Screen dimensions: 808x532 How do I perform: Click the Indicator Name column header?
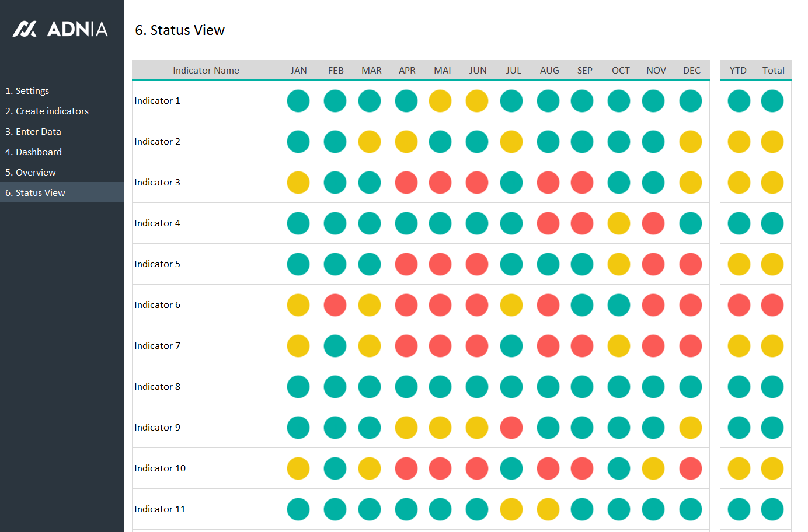[206, 71]
